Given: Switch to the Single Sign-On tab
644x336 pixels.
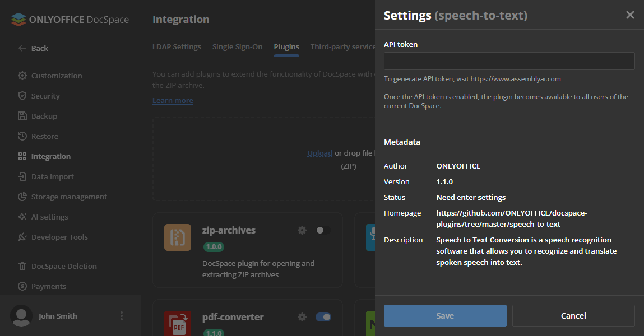Looking at the screenshot, I should pos(237,46).
